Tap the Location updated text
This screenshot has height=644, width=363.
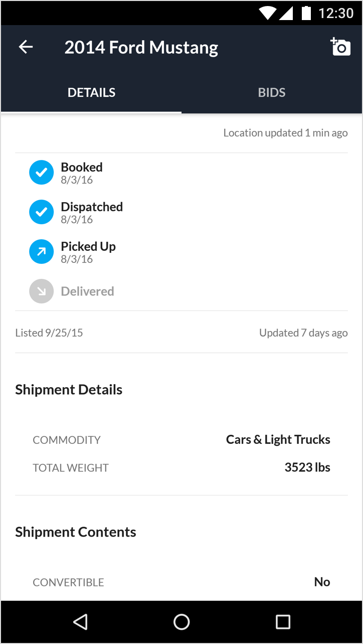point(285,133)
